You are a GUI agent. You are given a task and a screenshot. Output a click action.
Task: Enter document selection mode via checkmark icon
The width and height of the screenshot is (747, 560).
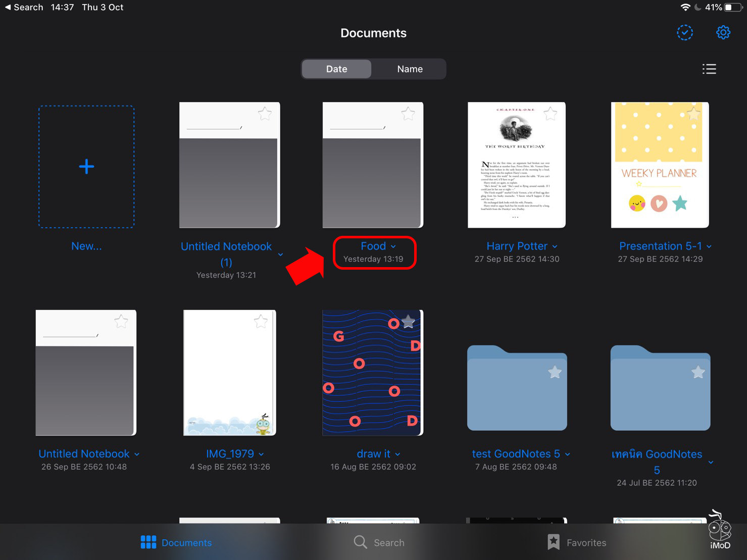click(x=684, y=32)
